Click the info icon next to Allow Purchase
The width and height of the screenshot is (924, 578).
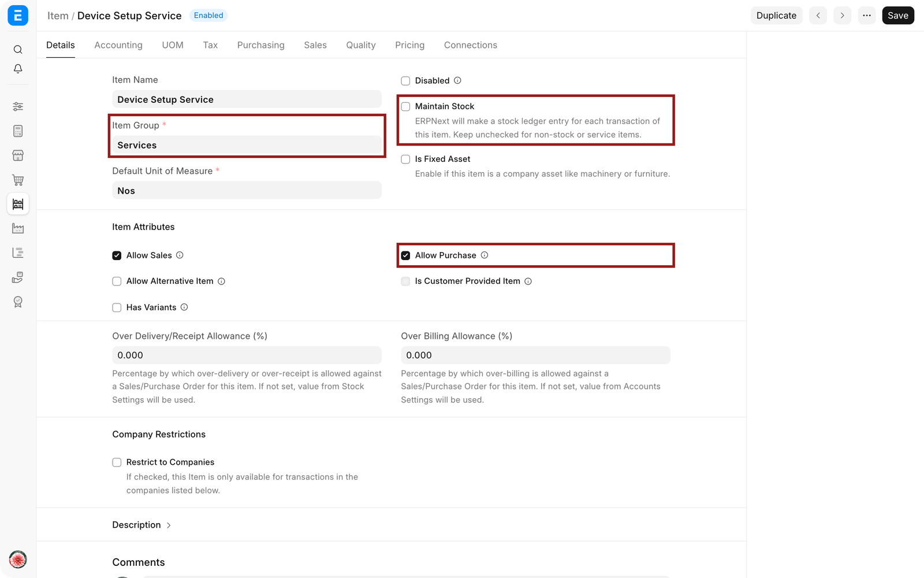coord(485,255)
